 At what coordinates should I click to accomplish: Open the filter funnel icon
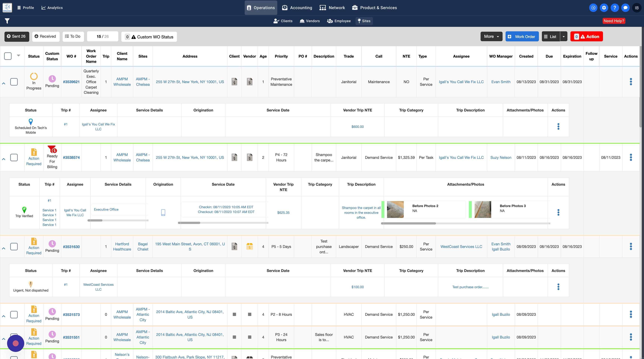7,21
